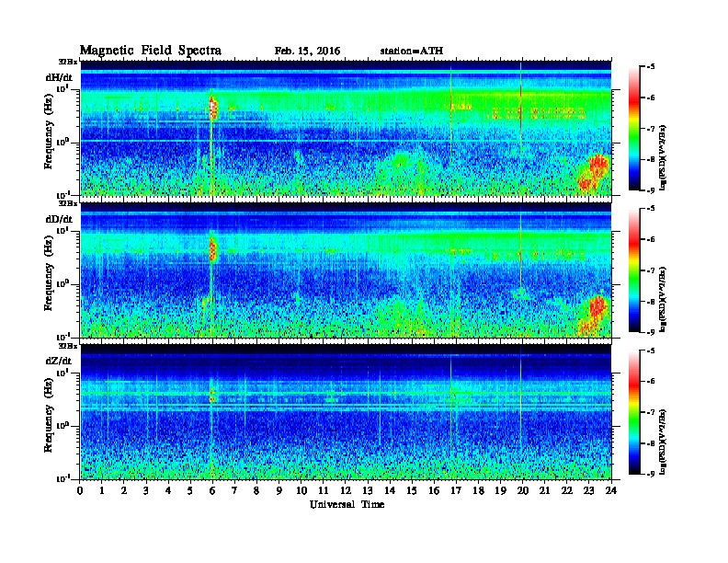Viewport: 728px width, 563px height.
Task: Click the dH/dt panel color scale bar
Action: (633, 129)
